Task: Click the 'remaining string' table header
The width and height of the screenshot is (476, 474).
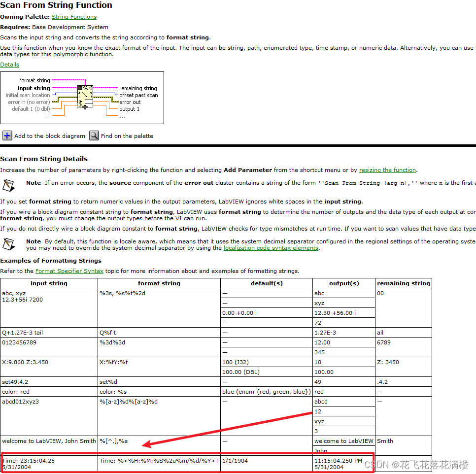Action: tap(404, 283)
